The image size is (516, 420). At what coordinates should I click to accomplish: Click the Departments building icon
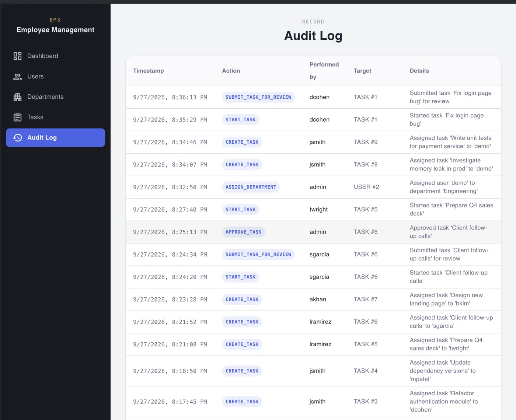point(17,97)
